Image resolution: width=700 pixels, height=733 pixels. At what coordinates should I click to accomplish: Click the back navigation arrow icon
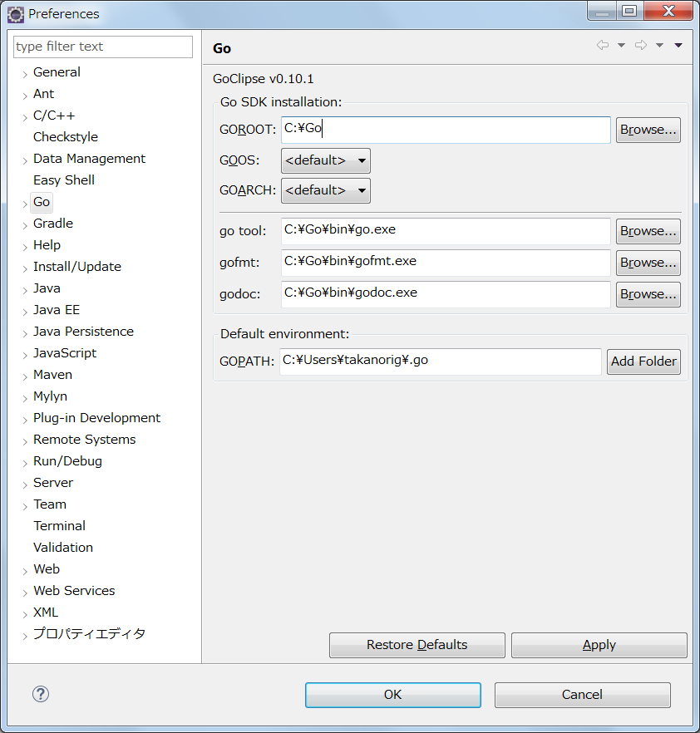(x=602, y=46)
